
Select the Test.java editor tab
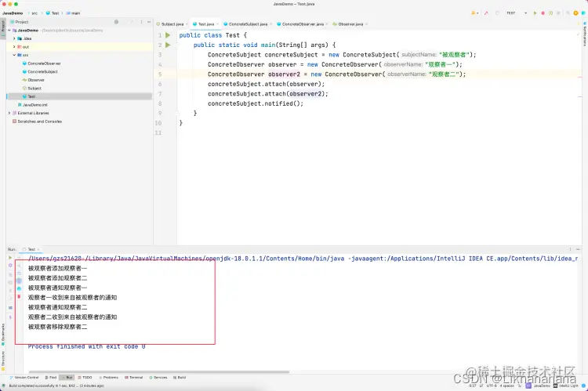[206, 24]
